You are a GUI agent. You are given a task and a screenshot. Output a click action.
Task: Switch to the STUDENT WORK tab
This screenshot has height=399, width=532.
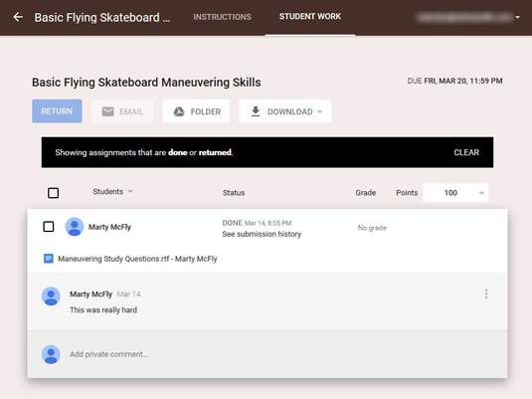coord(310,16)
